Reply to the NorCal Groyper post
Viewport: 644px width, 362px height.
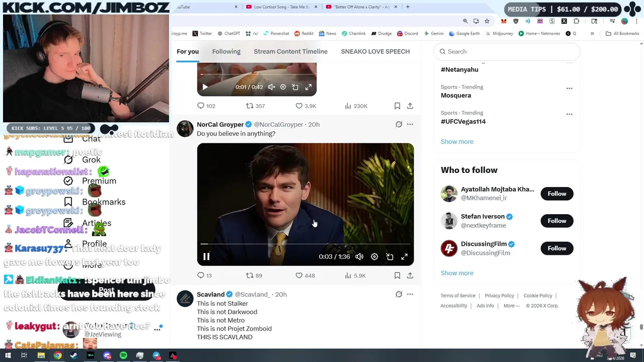click(204, 276)
